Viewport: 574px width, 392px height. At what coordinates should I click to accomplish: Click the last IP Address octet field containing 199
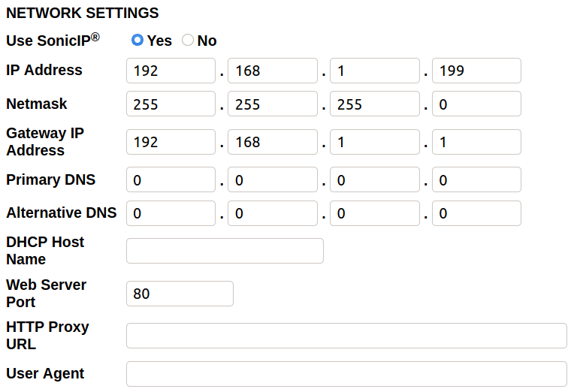point(476,71)
